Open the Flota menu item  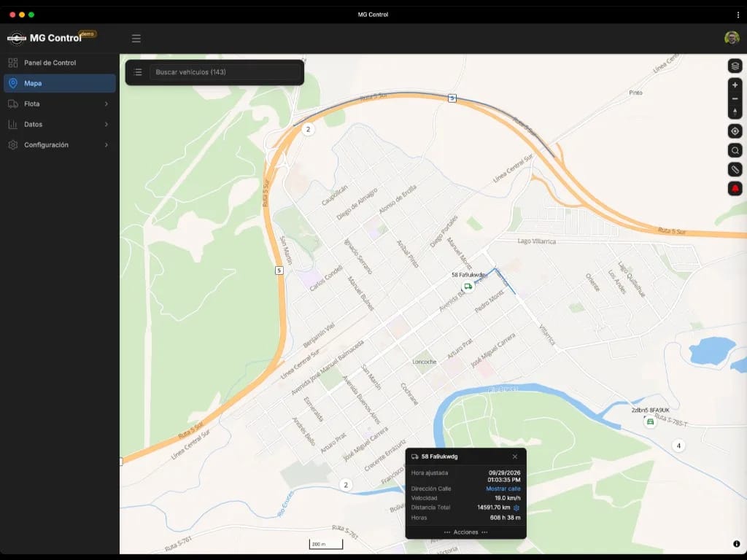tap(60, 104)
